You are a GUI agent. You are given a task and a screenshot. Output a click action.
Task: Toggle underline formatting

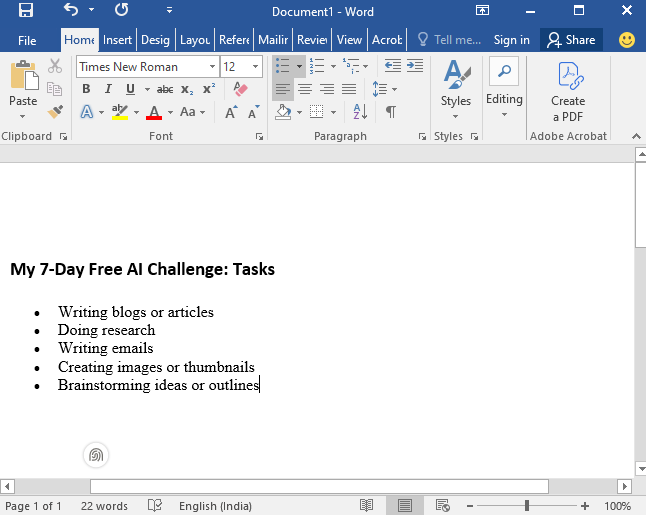coord(130,89)
